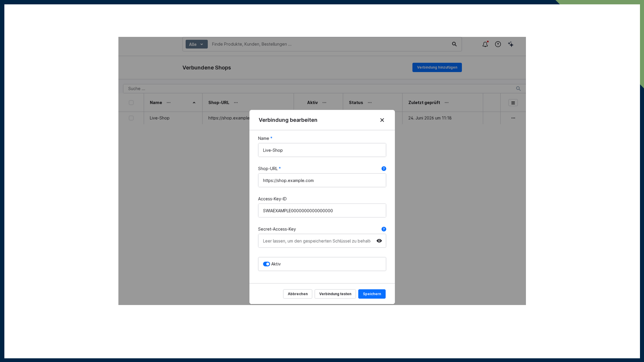Reveal the Secret-Access-Key with eye icon

379,241
